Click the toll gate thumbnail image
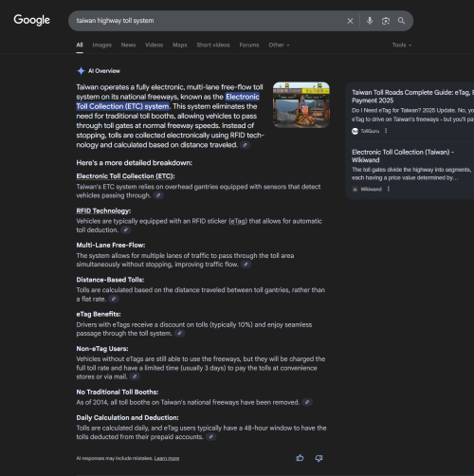 (301, 105)
